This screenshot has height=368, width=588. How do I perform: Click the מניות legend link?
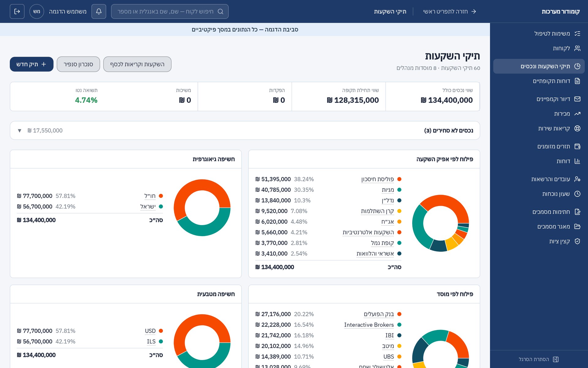click(x=388, y=190)
